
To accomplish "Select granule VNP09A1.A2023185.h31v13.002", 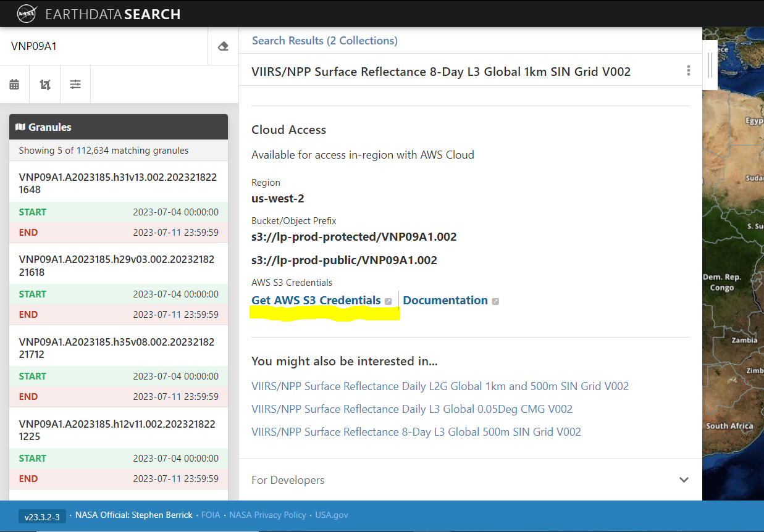I will pyautogui.click(x=118, y=183).
